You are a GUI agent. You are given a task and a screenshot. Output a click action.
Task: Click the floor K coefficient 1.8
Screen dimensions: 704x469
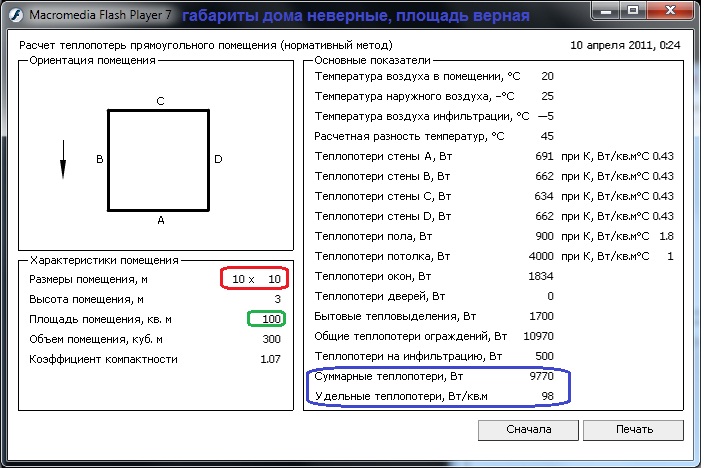[667, 236]
